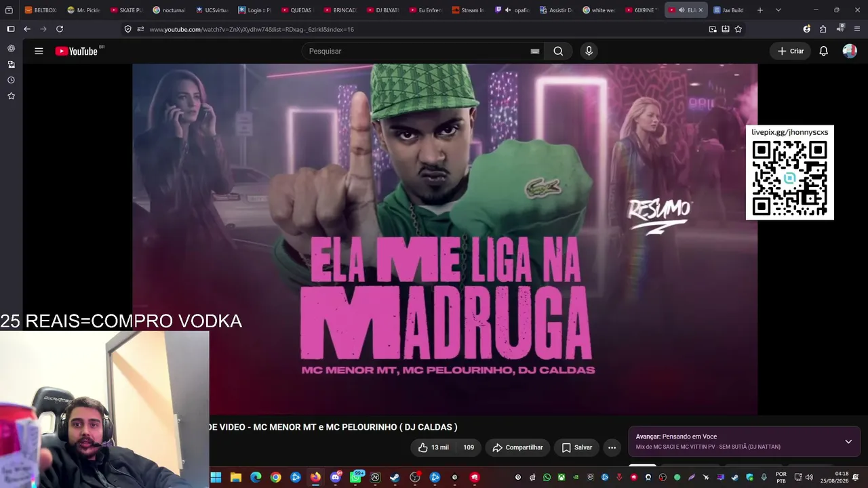Open Steam from the taskbar

pyautogui.click(x=395, y=477)
